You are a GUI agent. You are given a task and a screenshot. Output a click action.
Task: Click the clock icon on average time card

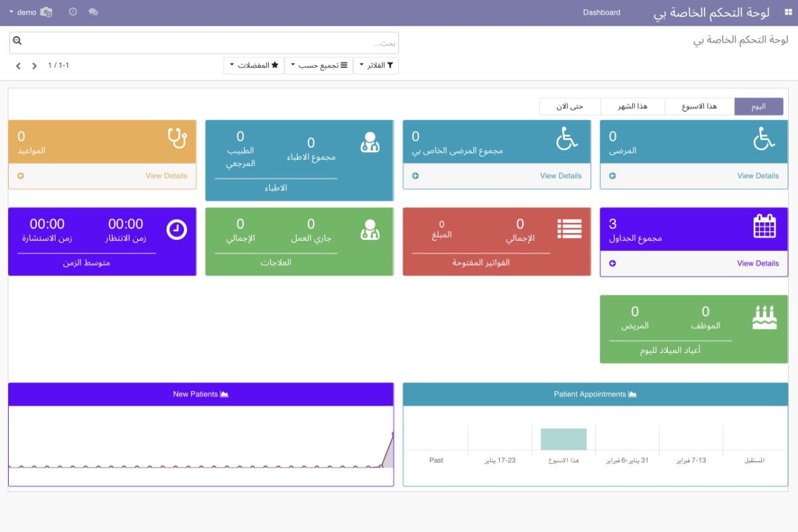click(x=176, y=230)
